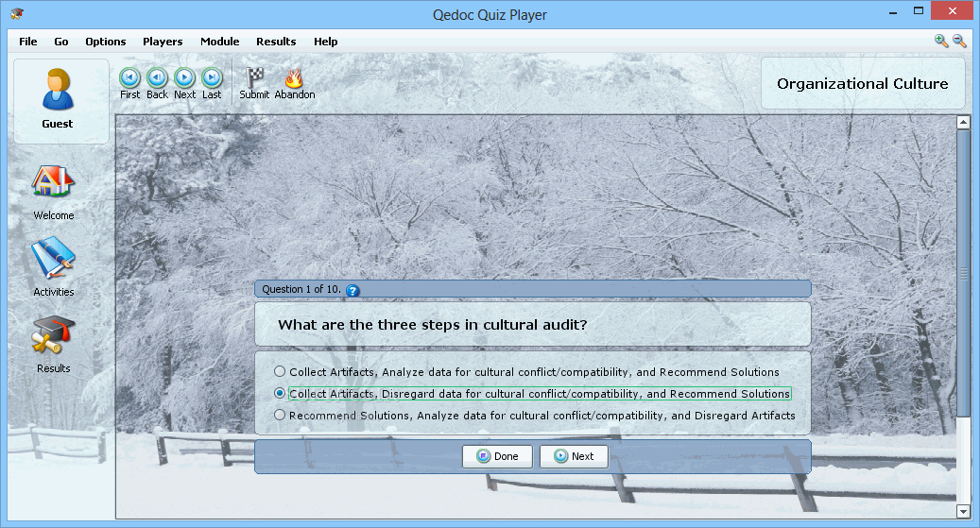Zoom out with the red magnifier icon
Screen dimensions: 980x528
pos(959,42)
